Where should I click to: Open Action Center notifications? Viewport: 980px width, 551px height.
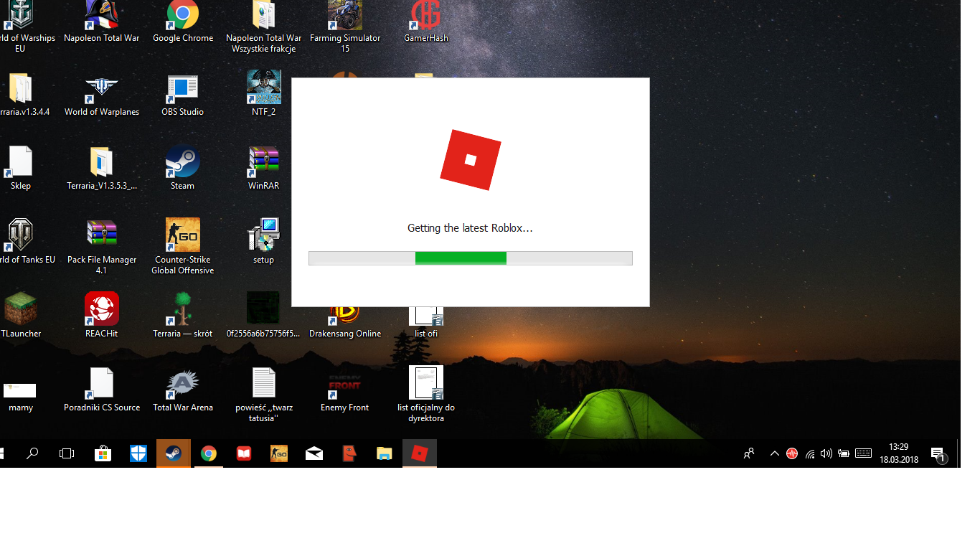click(938, 453)
